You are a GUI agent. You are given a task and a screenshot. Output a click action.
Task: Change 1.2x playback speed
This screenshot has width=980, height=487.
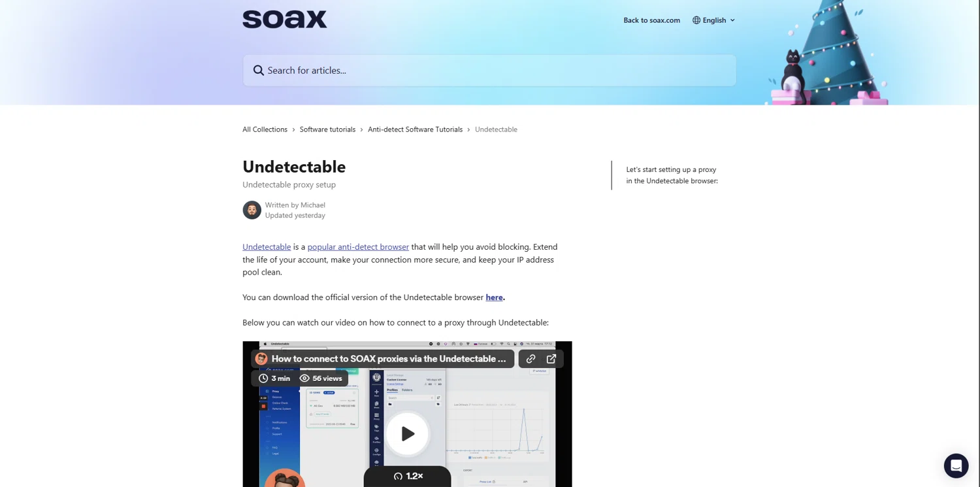[x=408, y=477]
